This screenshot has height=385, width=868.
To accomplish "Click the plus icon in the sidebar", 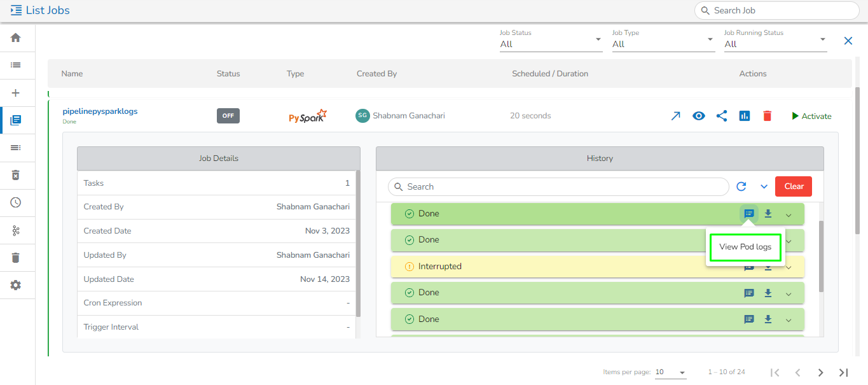I will (16, 93).
